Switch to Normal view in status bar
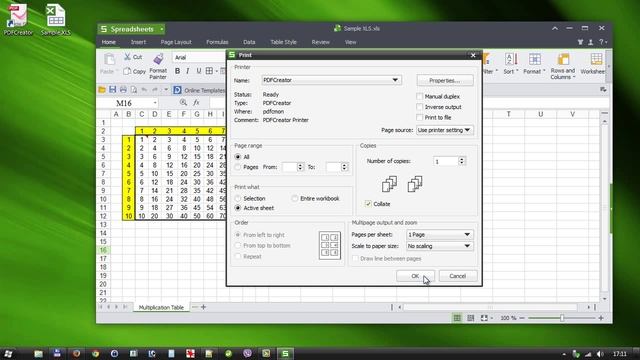Image resolution: width=640 pixels, height=360 pixels. coord(457,318)
